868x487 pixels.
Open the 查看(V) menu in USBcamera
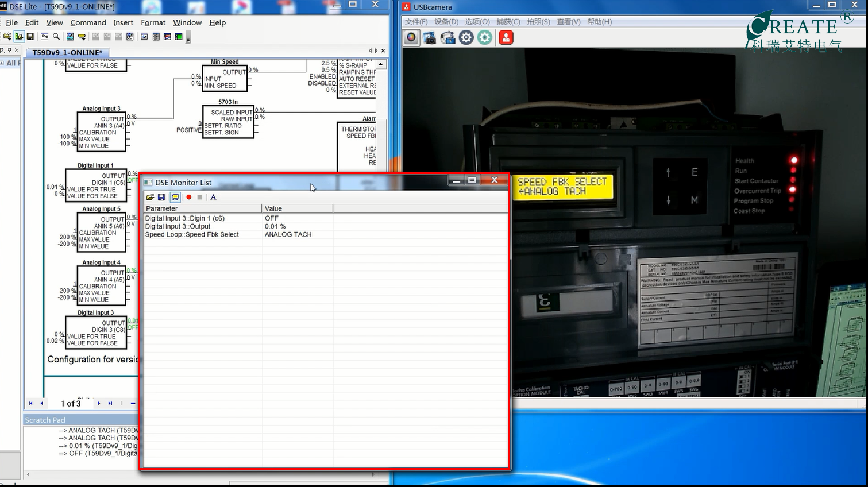click(x=568, y=22)
